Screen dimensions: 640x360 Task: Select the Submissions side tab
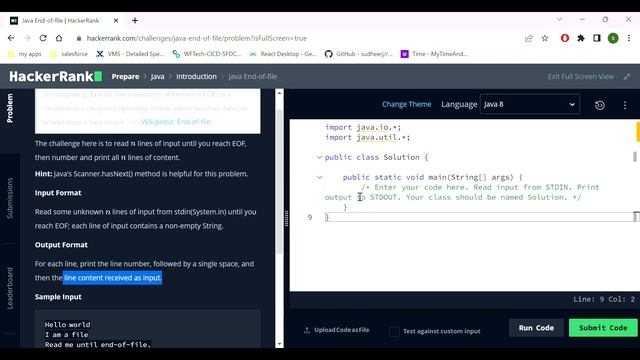pyautogui.click(x=10, y=198)
